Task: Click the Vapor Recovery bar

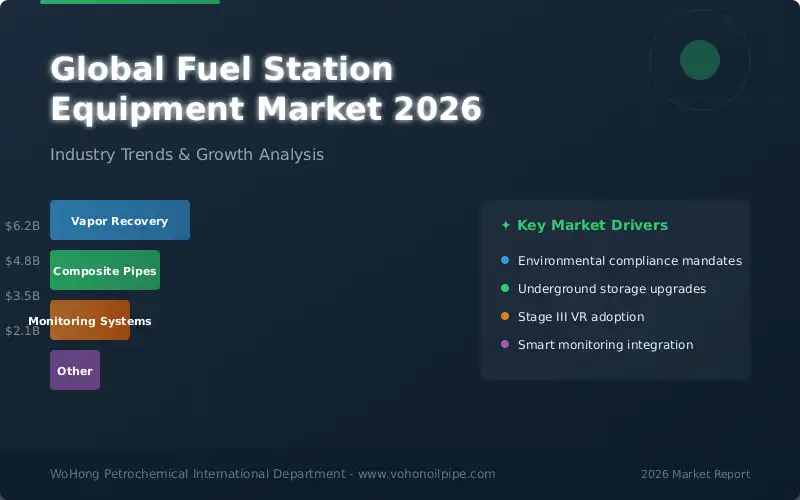Action: 120,220
